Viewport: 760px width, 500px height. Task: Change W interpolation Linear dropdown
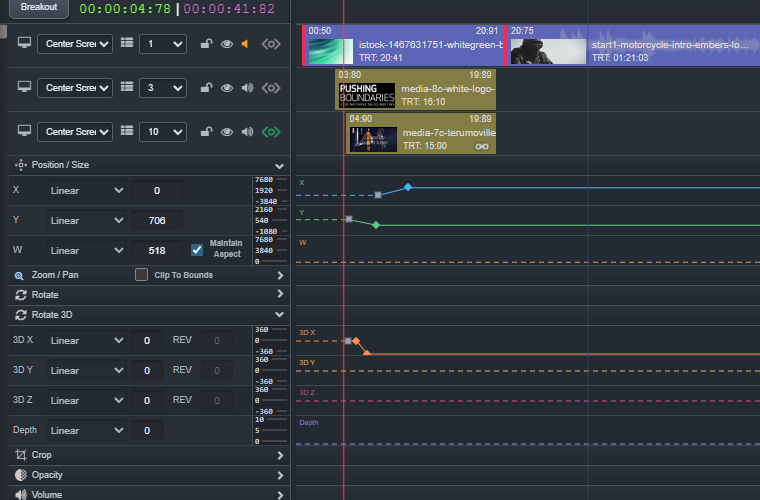pyautogui.click(x=87, y=251)
